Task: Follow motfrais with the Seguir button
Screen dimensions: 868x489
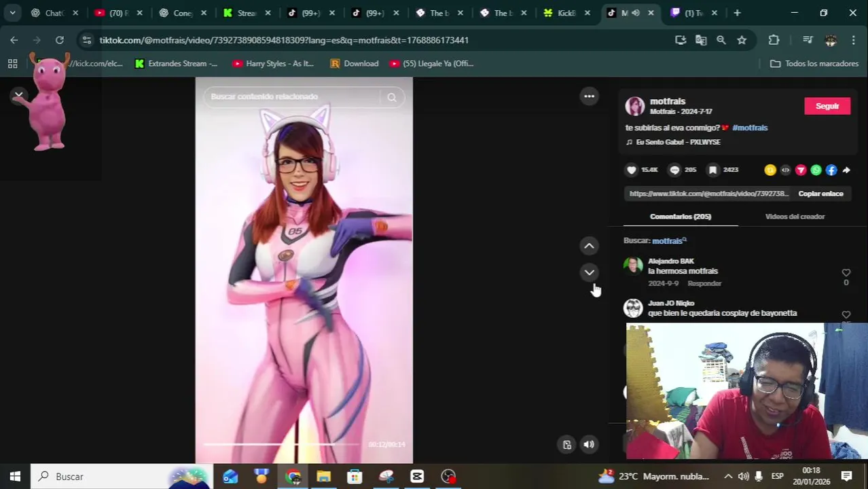Action: 827,106
